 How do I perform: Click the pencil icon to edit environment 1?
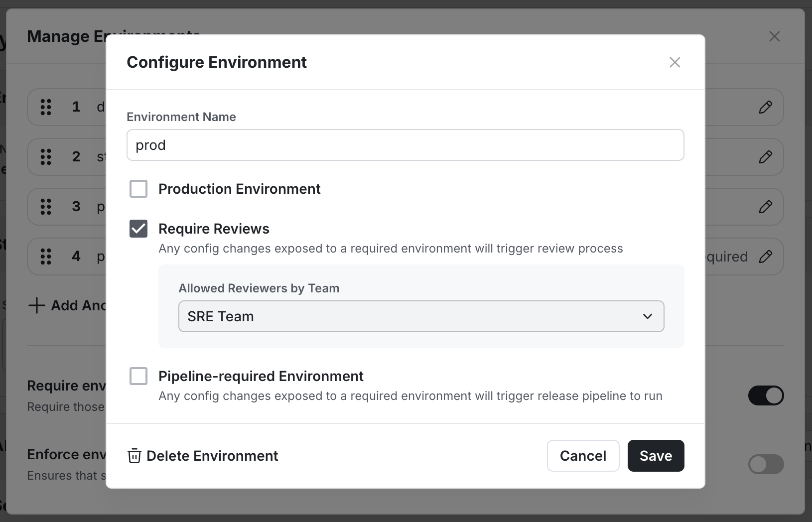tap(766, 107)
